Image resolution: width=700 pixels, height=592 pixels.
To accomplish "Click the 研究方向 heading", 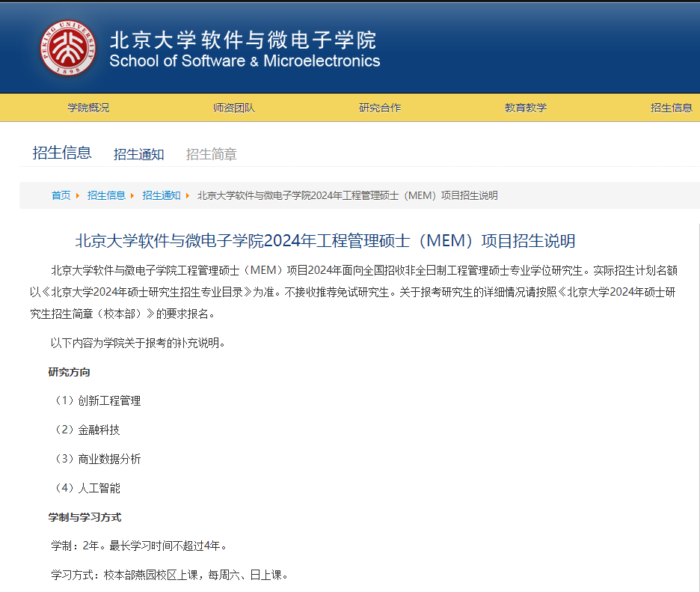I will pyautogui.click(x=70, y=372).
